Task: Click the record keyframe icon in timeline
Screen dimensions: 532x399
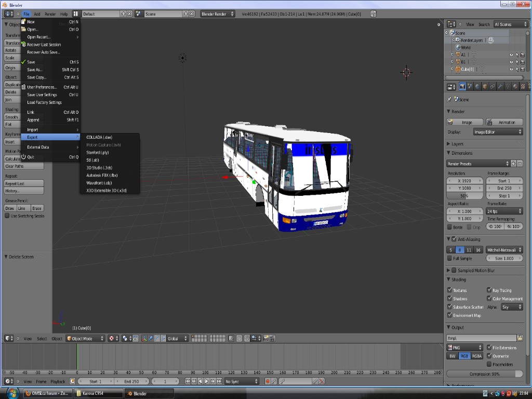Action: coord(268,381)
